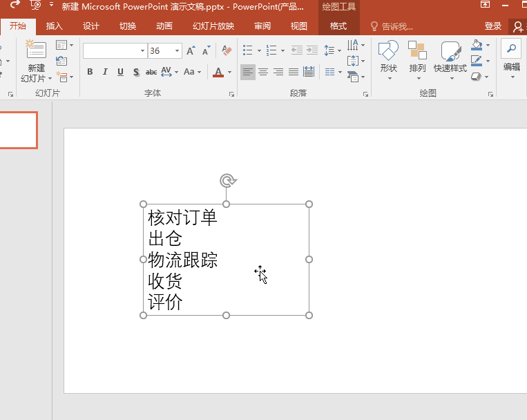
Task: Start slideshow from quick access toolbar icon
Action: click(36, 5)
